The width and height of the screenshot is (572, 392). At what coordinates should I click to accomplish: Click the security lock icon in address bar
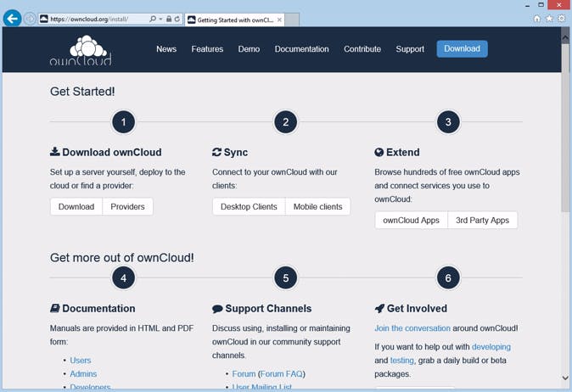[169, 19]
